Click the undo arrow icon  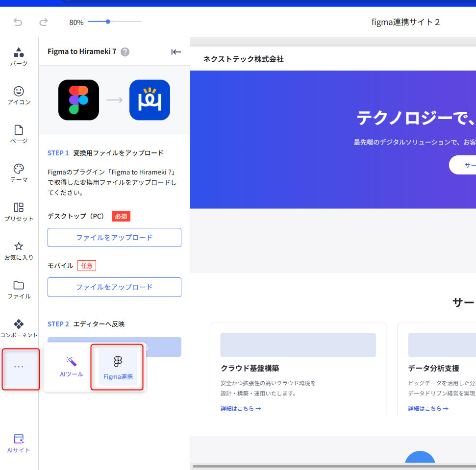(18, 22)
